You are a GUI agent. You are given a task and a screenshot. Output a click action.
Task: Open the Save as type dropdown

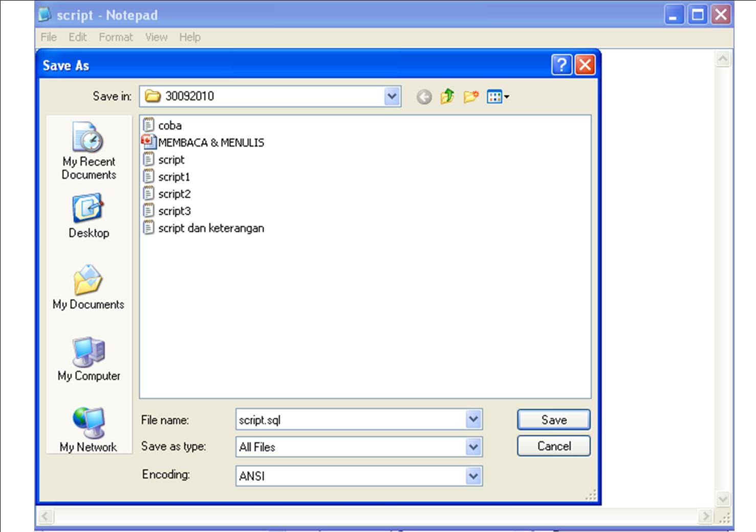(472, 447)
